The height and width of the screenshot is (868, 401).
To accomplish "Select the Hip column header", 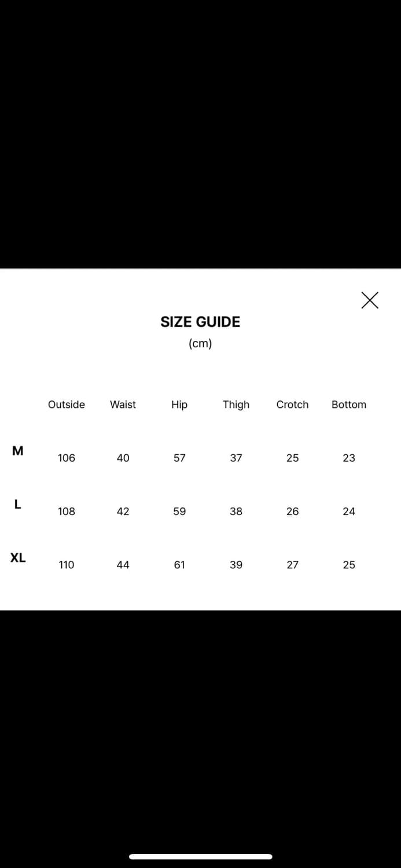I will [x=179, y=404].
